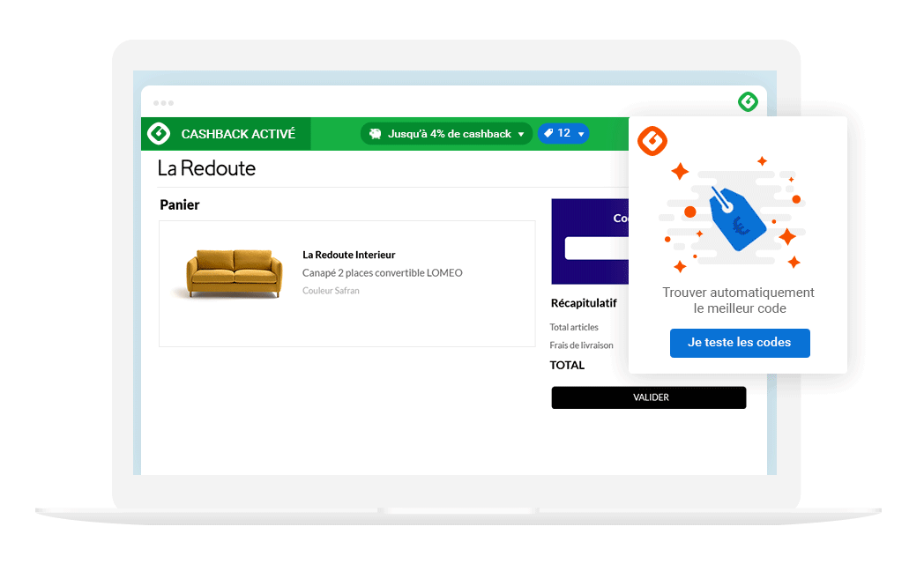Click the blue price tag illustration
924x586 pixels.
(736, 219)
